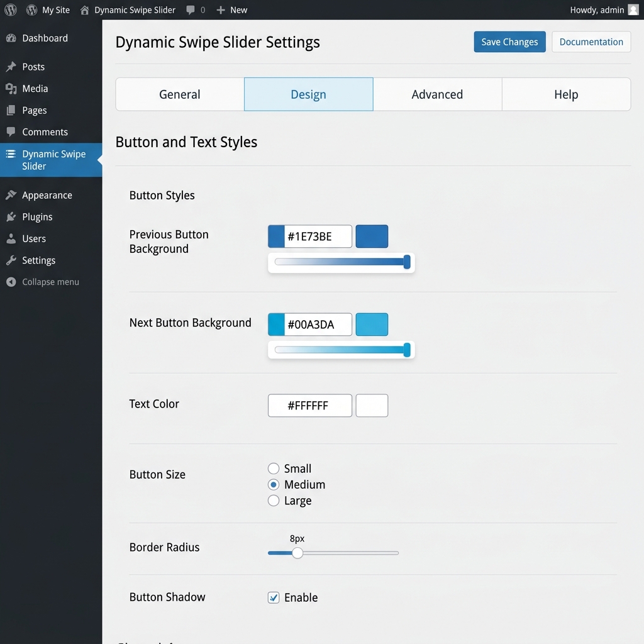Image resolution: width=644 pixels, height=644 pixels.
Task: Click the Settings wrench icon
Action: click(x=11, y=260)
